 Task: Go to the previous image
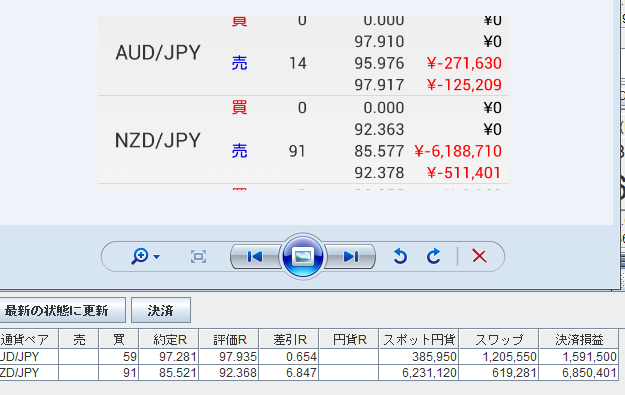255,257
